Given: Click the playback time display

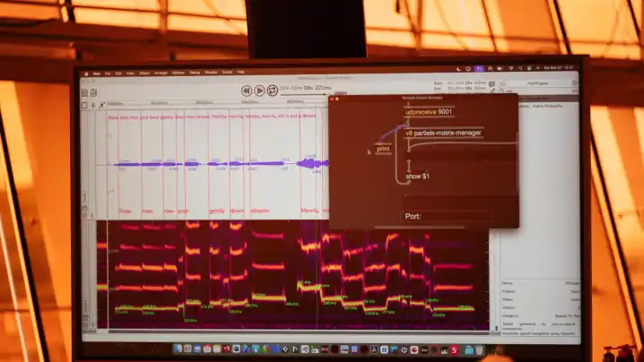Looking at the screenshot, I should 305,89.
